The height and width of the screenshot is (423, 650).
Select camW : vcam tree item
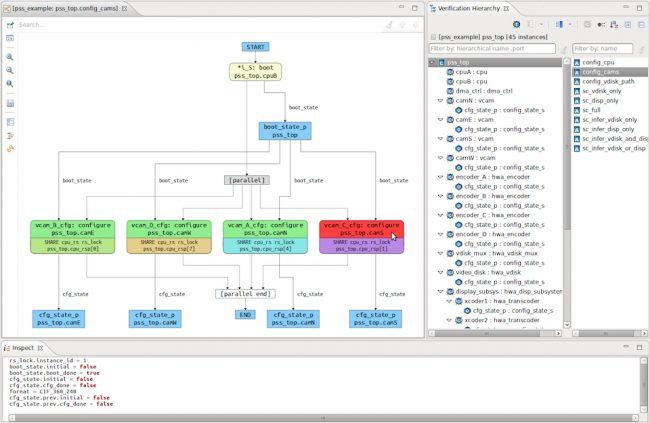coord(475,158)
